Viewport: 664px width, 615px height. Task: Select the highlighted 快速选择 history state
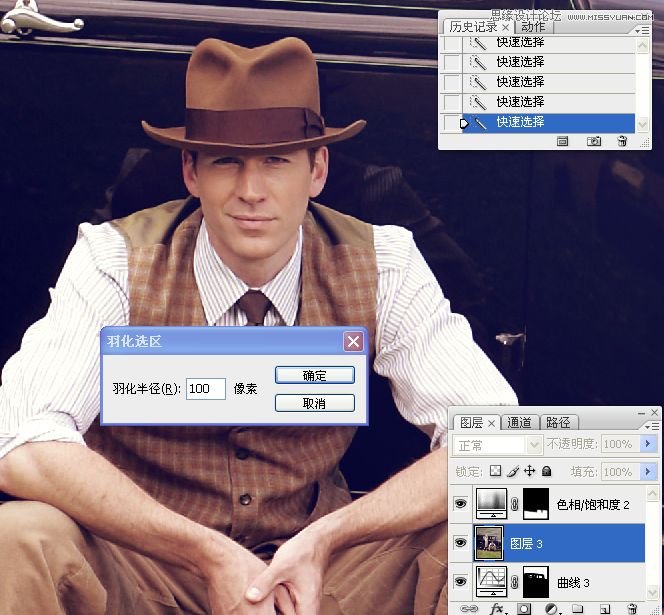tap(548, 123)
